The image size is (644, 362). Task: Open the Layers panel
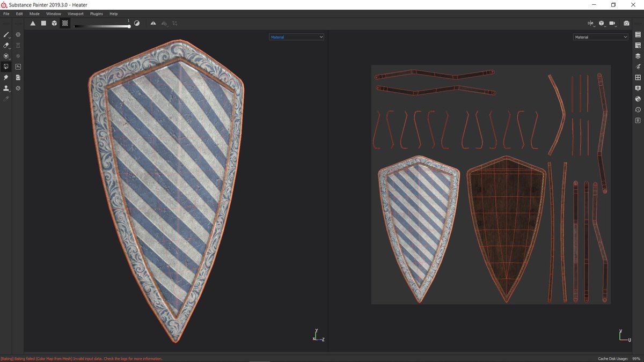(x=638, y=56)
